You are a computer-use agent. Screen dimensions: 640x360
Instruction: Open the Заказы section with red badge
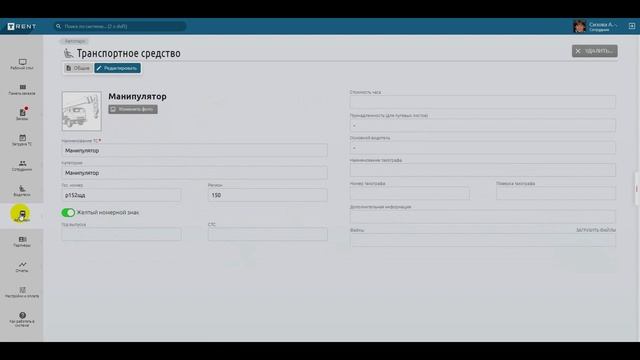22,115
